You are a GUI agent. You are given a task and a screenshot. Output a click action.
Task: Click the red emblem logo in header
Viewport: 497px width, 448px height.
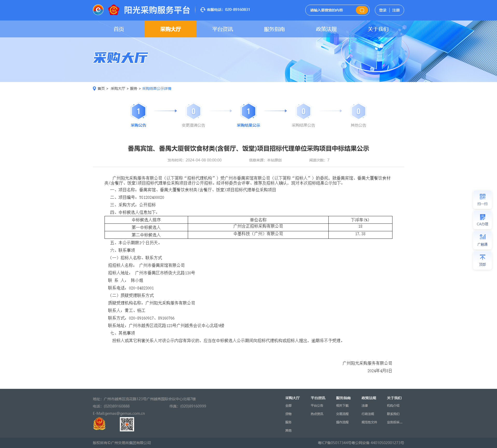[114, 10]
